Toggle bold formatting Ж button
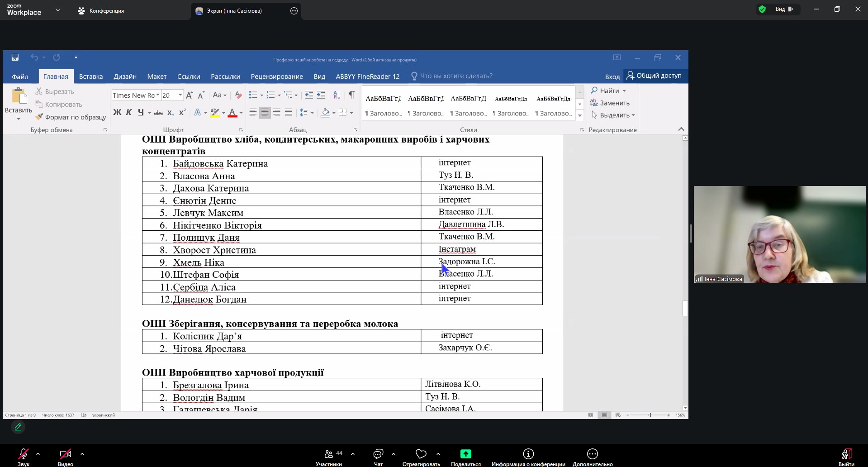The height and width of the screenshot is (467, 868). (117, 113)
